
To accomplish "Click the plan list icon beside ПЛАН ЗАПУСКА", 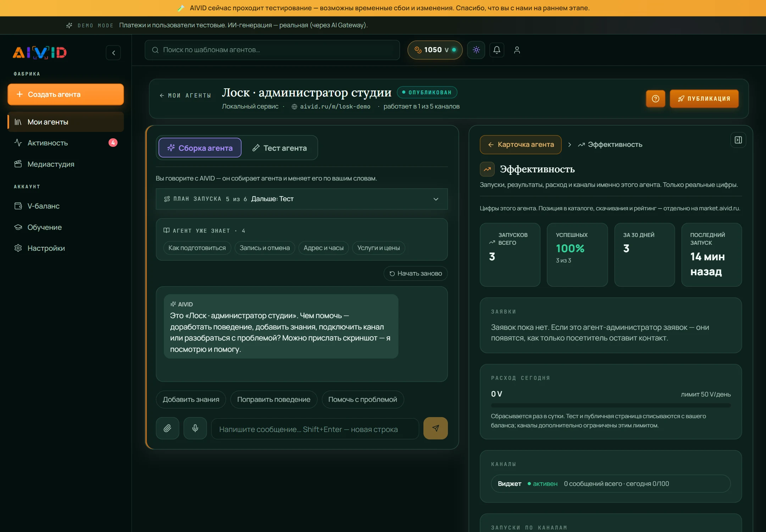I will (167, 199).
